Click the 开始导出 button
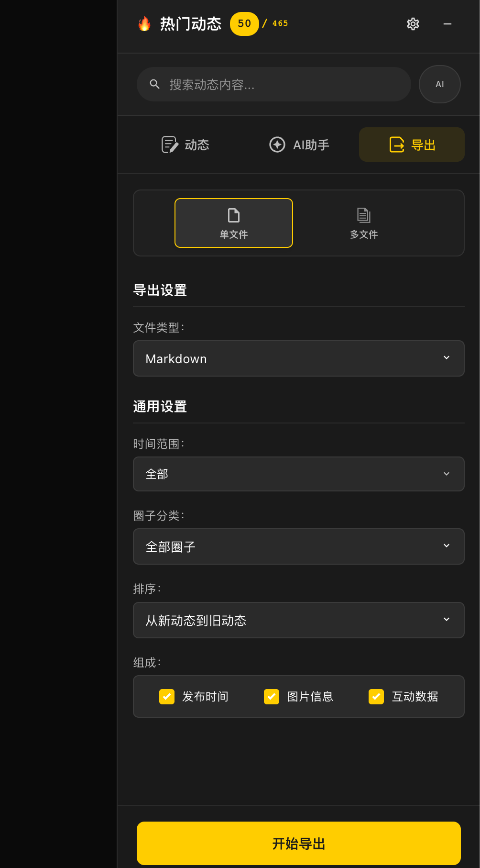480x868 pixels. 299,843
